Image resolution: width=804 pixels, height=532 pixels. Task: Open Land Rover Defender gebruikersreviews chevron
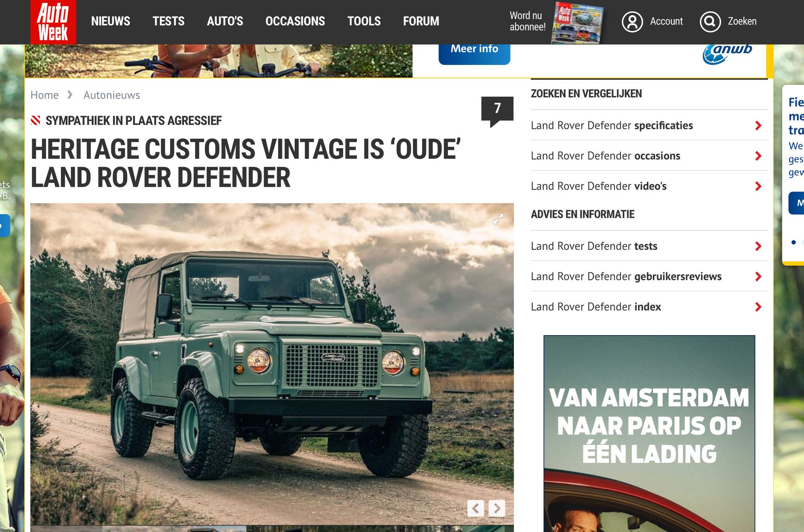[x=758, y=276]
